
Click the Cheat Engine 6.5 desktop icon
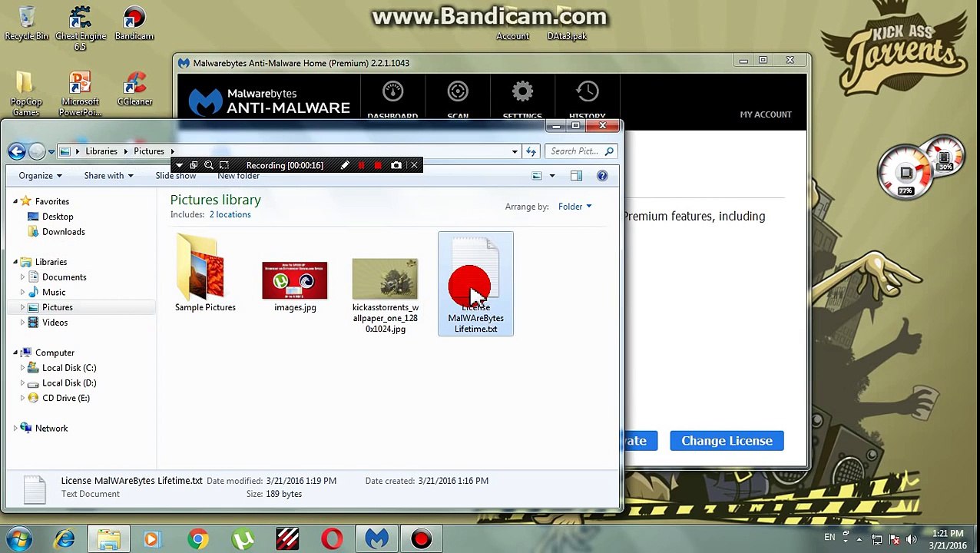(80, 28)
